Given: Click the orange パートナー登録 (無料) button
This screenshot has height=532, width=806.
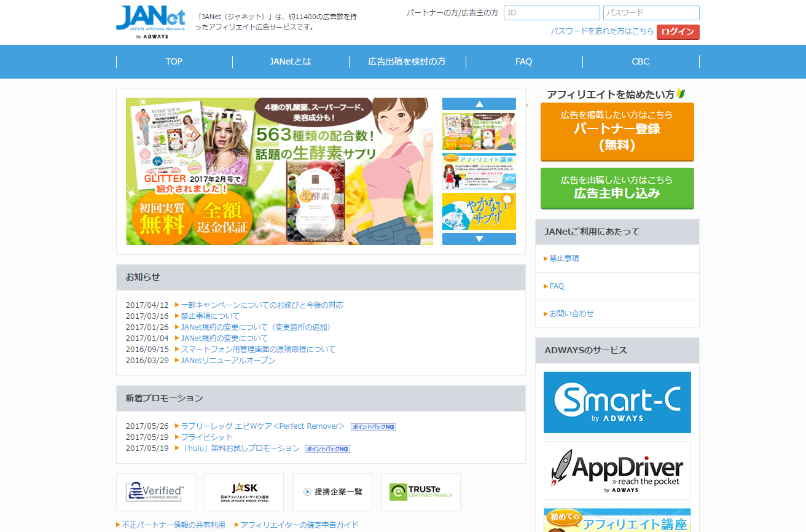Looking at the screenshot, I should tap(617, 131).
